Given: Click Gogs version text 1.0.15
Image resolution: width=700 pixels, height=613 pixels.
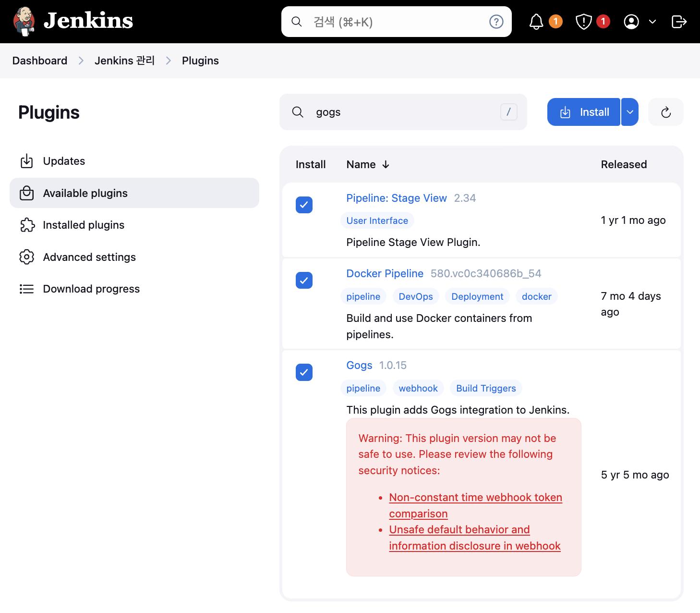Looking at the screenshot, I should tap(393, 365).
